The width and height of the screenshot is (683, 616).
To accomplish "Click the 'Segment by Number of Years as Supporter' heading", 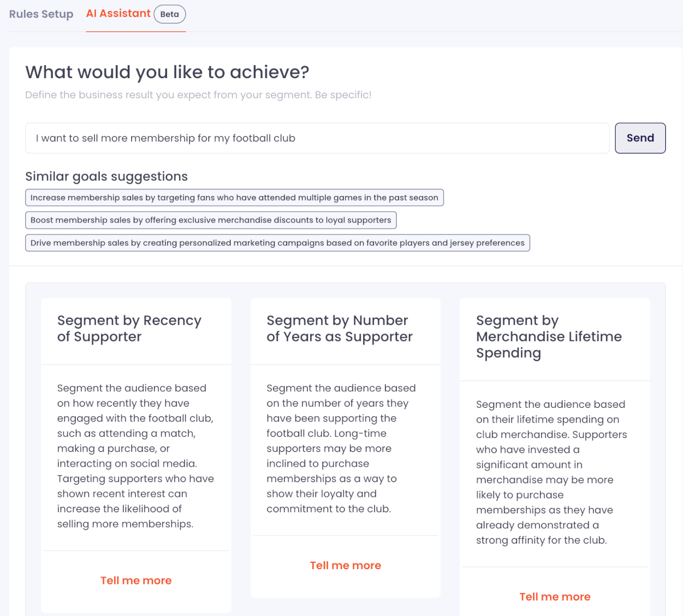I will pyautogui.click(x=339, y=329).
